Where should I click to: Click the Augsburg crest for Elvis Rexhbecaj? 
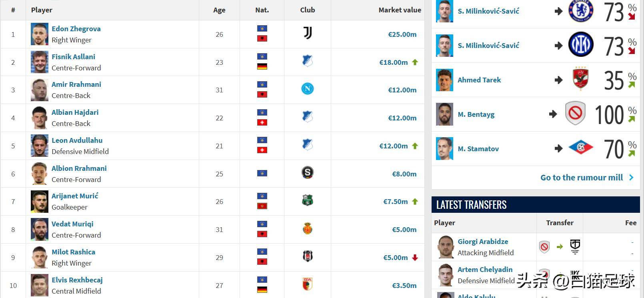click(x=307, y=284)
